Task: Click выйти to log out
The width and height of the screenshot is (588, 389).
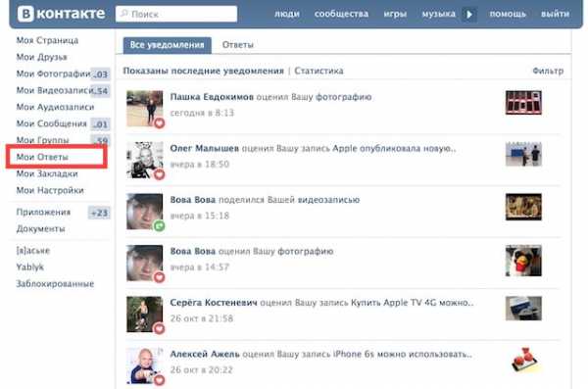Action: [x=555, y=14]
